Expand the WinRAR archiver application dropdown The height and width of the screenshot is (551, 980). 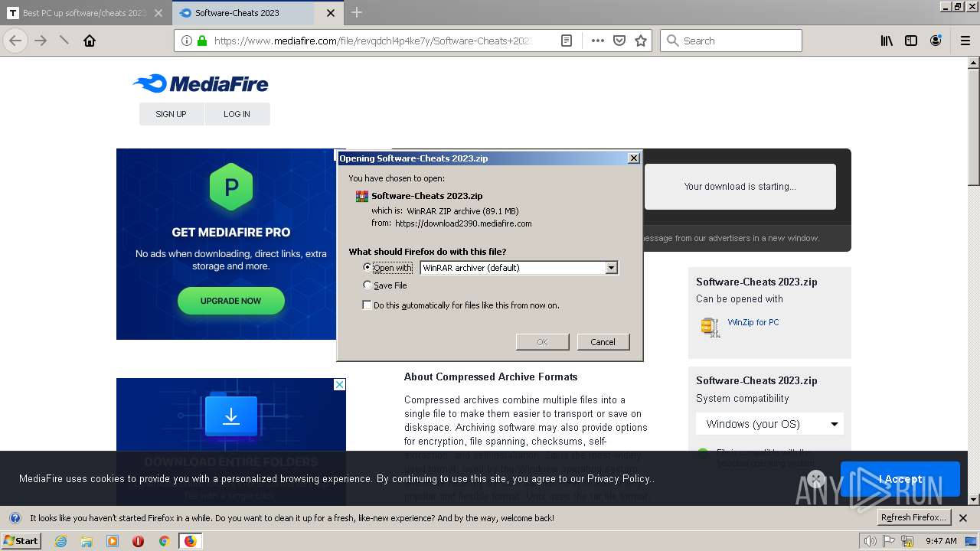pos(611,268)
